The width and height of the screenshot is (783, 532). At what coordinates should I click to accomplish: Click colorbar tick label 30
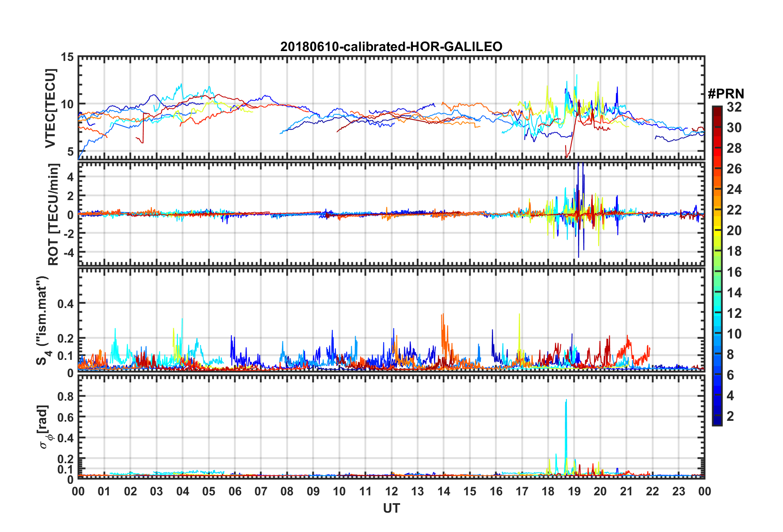click(x=734, y=128)
